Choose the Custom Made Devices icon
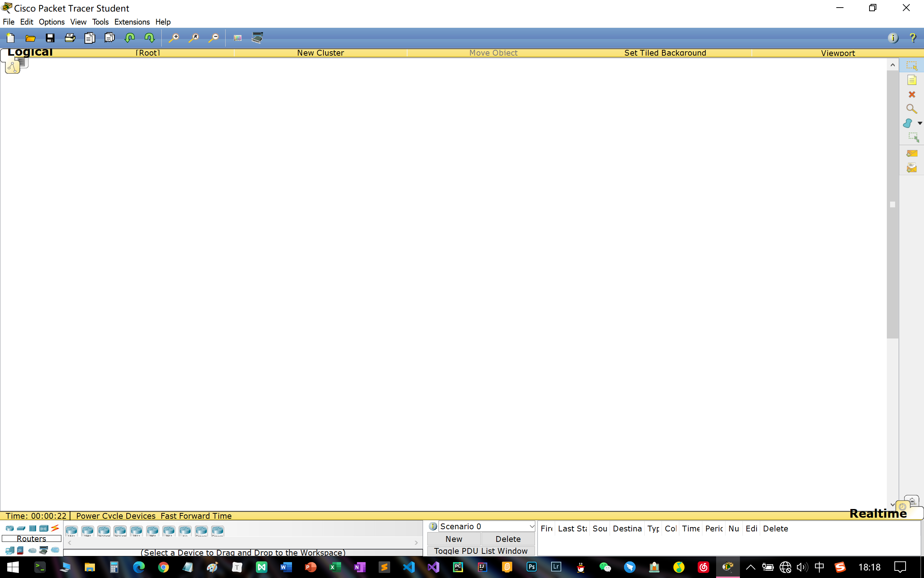Screen dimensions: 924x578 (44, 551)
